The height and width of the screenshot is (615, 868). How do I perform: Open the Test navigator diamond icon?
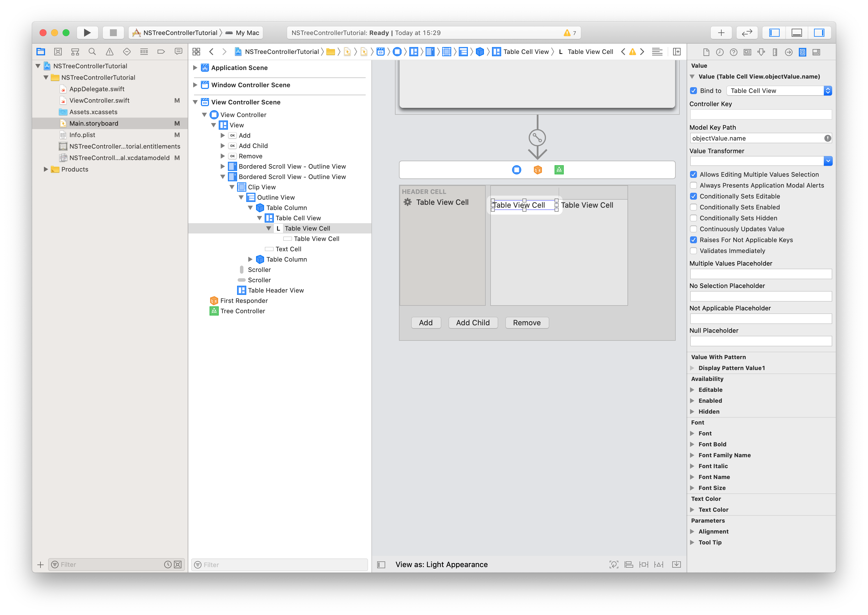tap(127, 52)
